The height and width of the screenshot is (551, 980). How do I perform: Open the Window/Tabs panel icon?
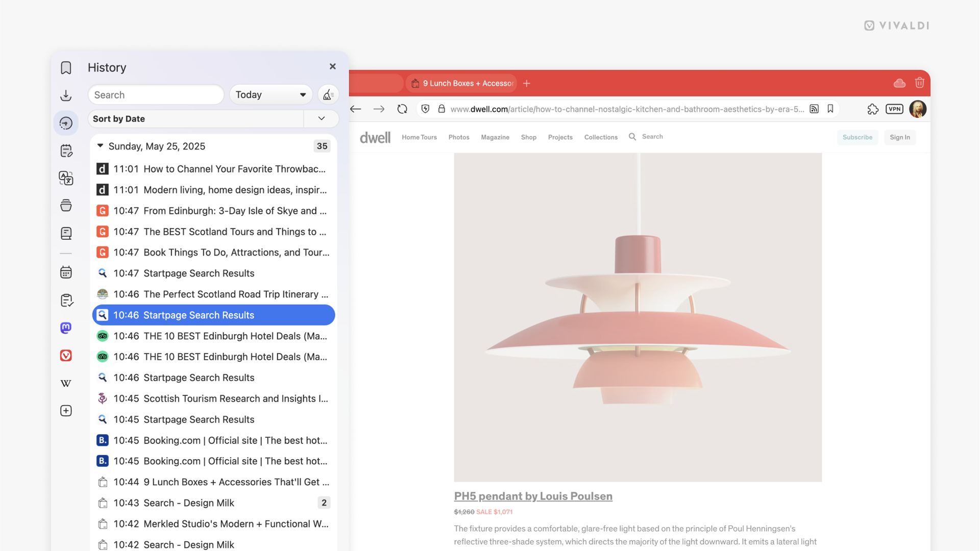pyautogui.click(x=66, y=206)
